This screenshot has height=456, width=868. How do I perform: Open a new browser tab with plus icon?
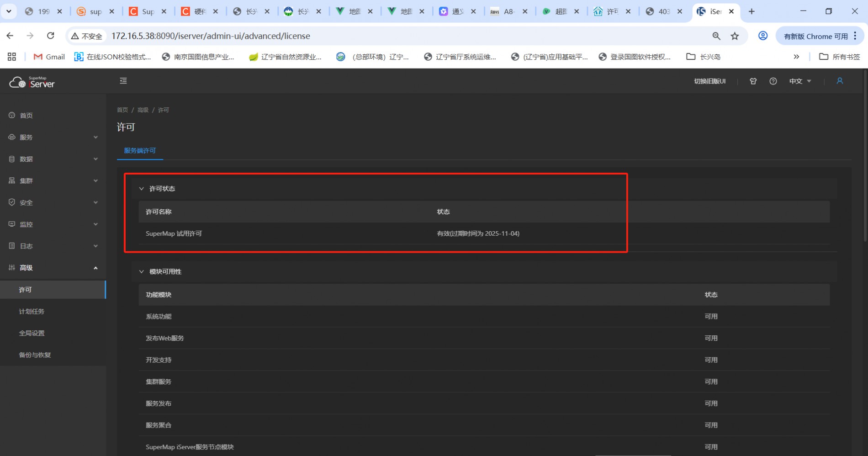point(752,11)
